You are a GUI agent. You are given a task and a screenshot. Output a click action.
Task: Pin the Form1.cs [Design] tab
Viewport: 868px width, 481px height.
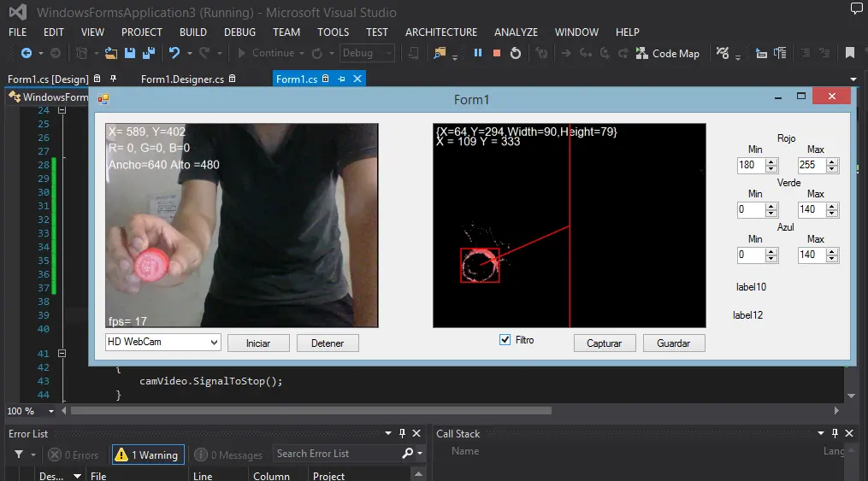pyautogui.click(x=113, y=79)
